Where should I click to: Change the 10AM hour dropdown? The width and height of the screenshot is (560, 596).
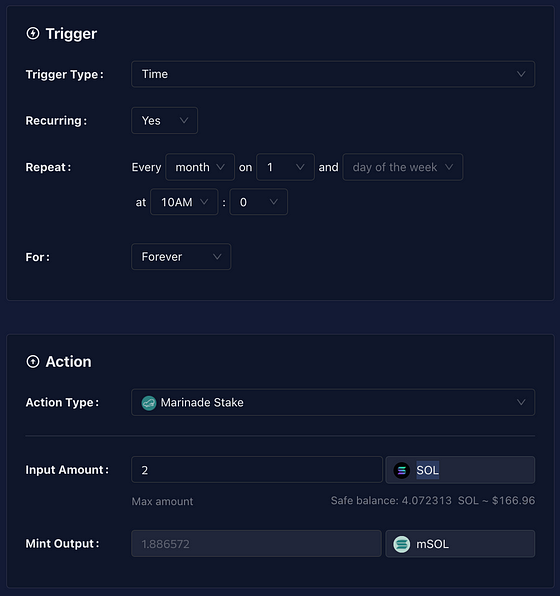coord(184,202)
